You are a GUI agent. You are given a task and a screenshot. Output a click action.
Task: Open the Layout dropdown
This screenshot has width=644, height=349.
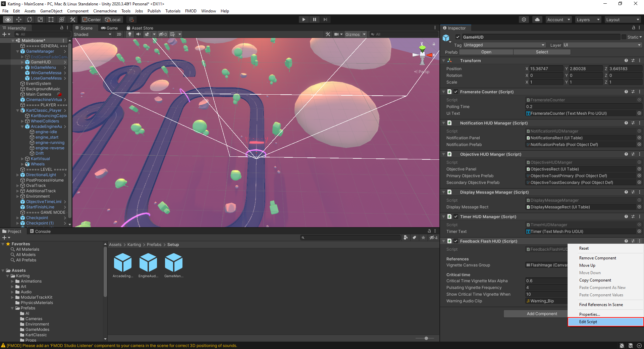point(623,19)
